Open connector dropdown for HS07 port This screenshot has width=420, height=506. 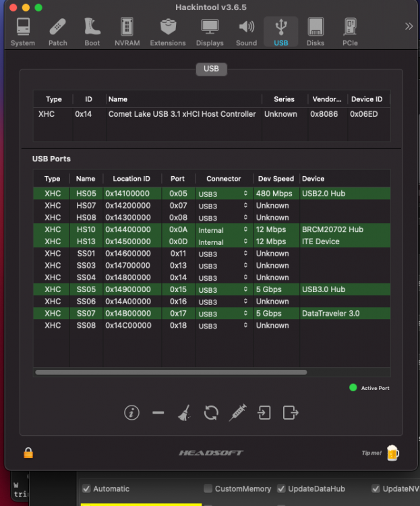pyautogui.click(x=223, y=206)
